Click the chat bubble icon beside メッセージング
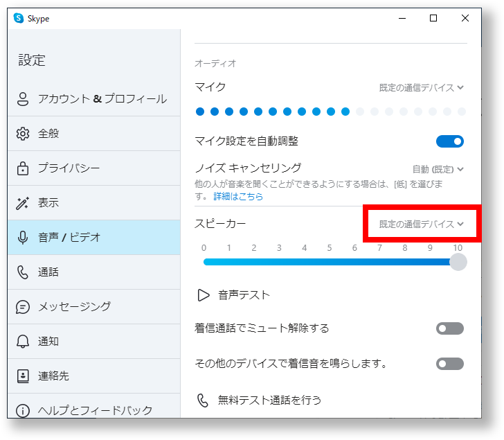This screenshot has height=440, width=504. tap(23, 307)
